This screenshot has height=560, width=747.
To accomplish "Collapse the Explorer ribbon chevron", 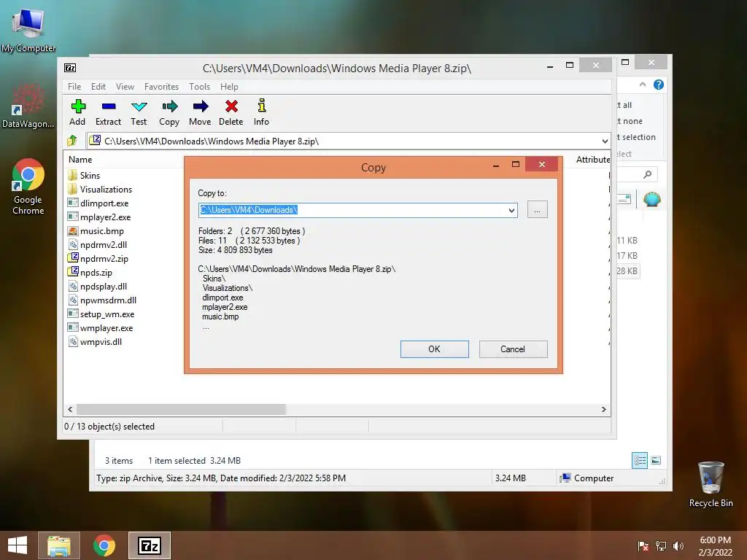I will [643, 85].
